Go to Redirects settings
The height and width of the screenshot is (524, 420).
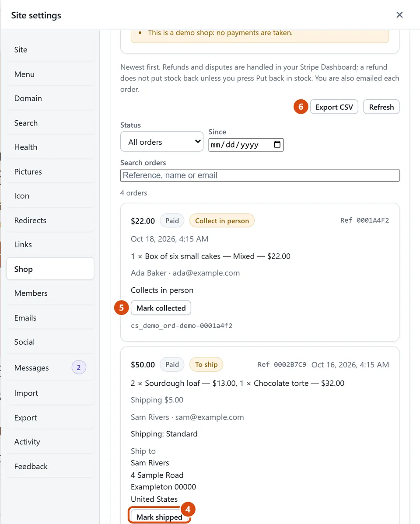(x=50, y=220)
